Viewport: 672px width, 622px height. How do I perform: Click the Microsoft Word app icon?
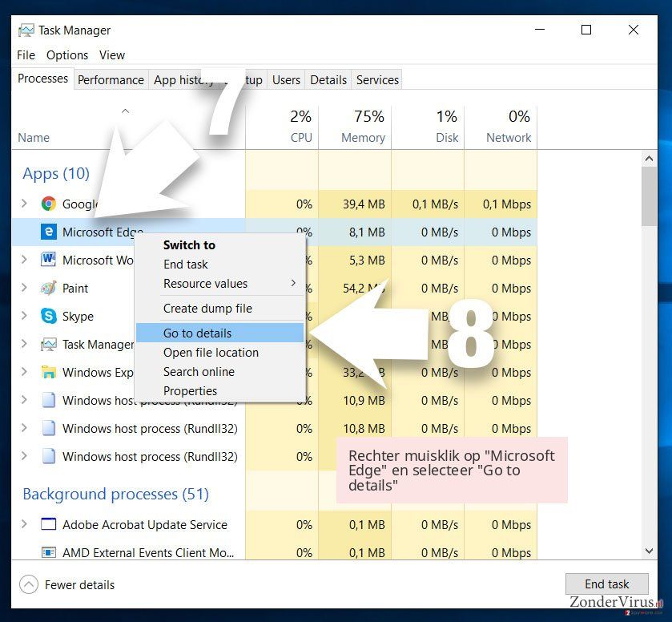pyautogui.click(x=48, y=260)
